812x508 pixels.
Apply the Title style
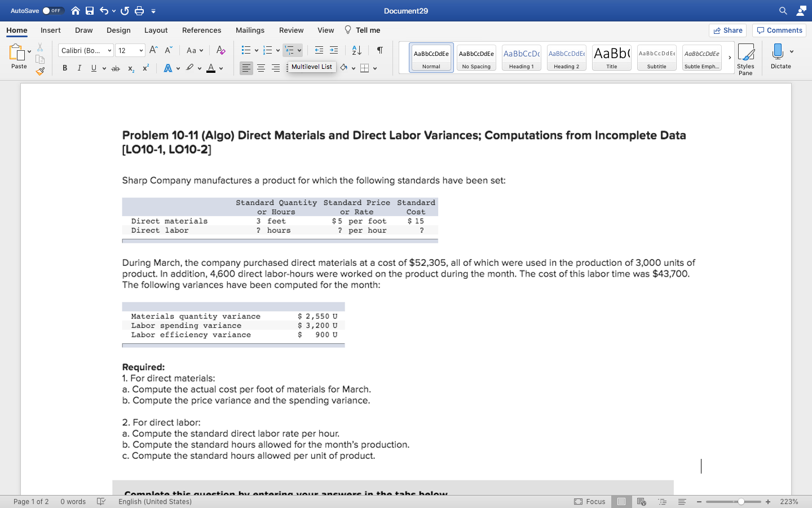(611, 58)
